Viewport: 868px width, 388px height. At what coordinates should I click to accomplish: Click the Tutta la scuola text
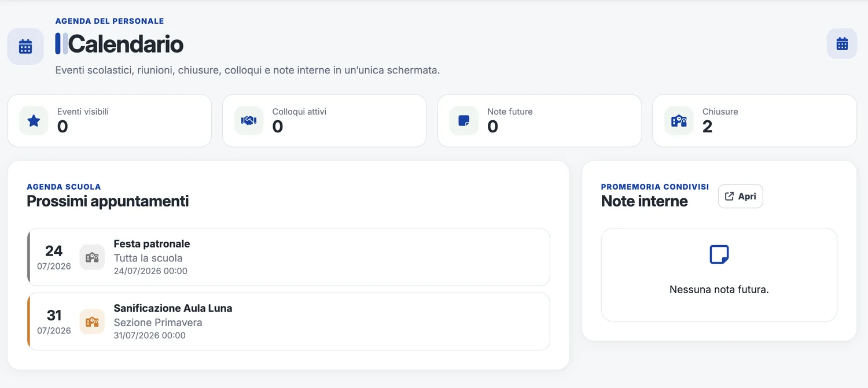pos(148,258)
